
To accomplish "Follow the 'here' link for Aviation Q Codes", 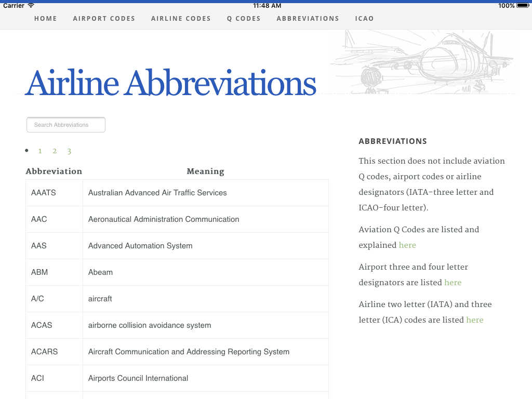I will click(x=407, y=245).
